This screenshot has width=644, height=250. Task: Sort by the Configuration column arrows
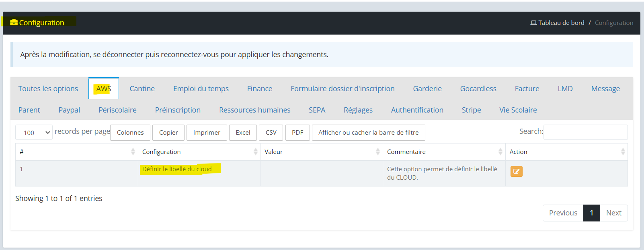coord(256,152)
